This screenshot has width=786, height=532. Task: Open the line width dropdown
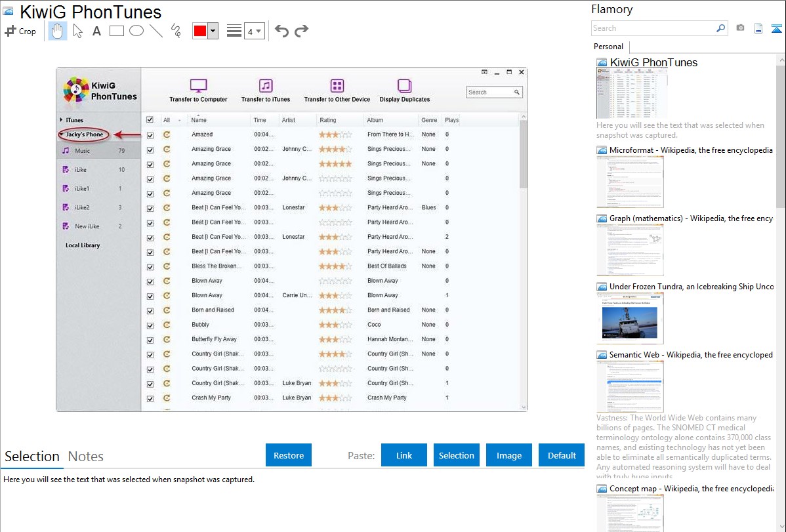pos(254,31)
